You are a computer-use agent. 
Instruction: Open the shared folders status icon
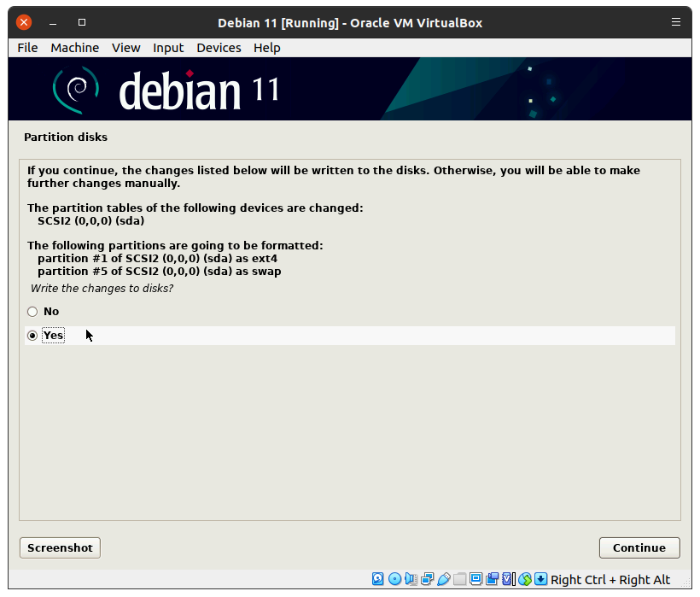pos(459,579)
